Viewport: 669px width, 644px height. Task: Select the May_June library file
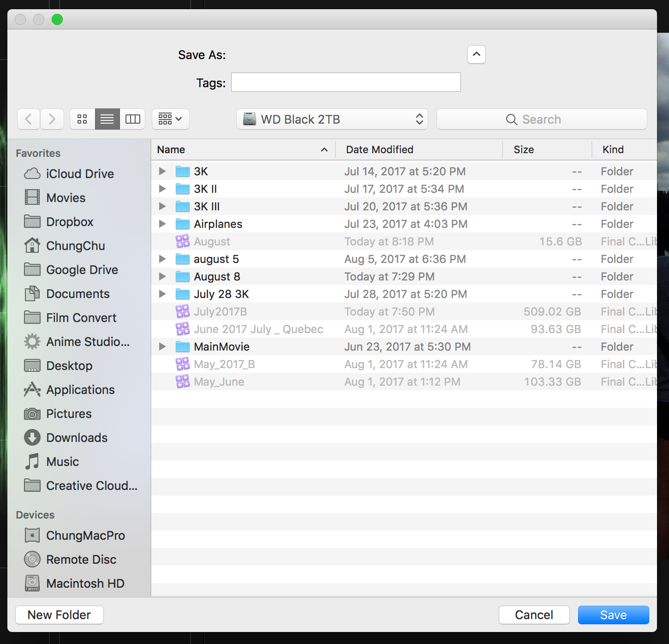[404, 382]
